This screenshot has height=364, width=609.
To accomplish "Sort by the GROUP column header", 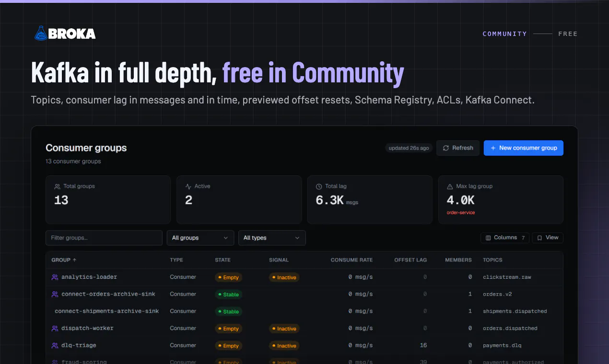I will pyautogui.click(x=64, y=260).
